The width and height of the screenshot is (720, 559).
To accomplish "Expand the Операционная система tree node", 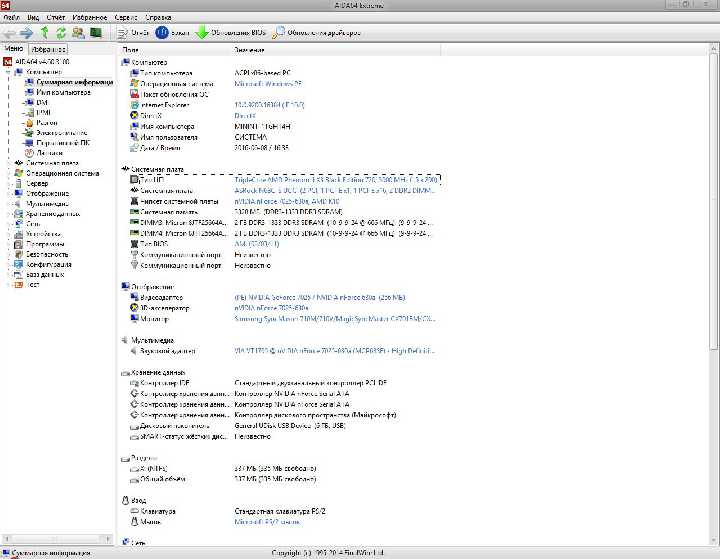I will tap(8, 173).
